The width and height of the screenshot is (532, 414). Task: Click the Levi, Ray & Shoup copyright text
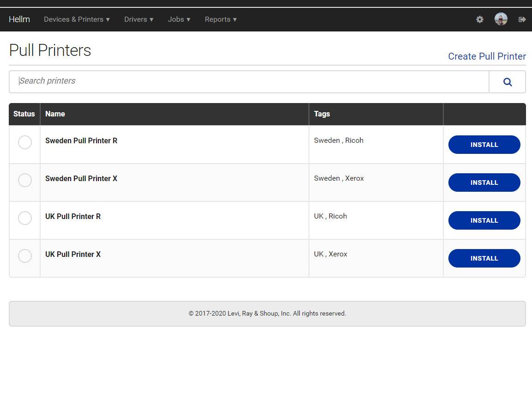(267, 314)
